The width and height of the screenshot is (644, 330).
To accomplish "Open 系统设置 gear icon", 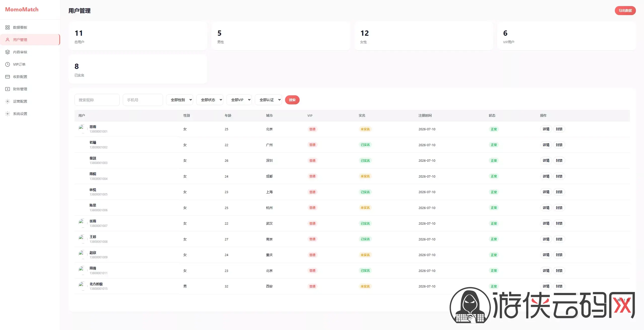I will pos(8,114).
